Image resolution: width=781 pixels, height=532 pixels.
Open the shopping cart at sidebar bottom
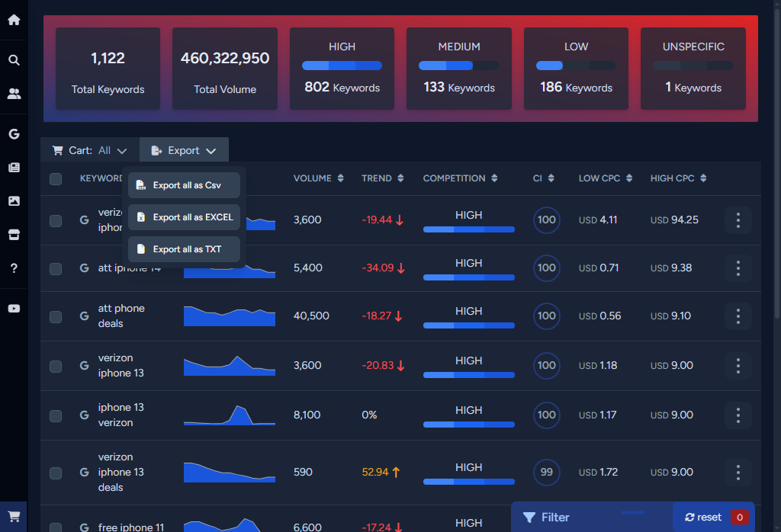click(x=14, y=517)
